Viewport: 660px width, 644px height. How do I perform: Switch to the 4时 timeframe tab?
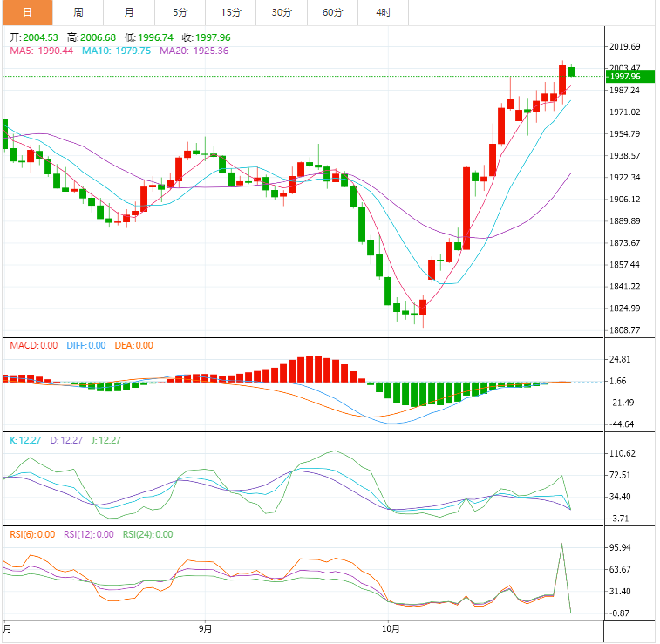pyautogui.click(x=384, y=12)
